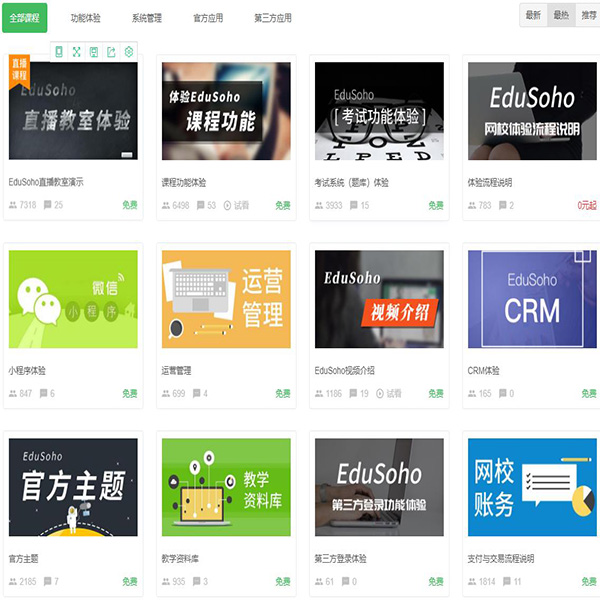Viewport: 600px width, 600px height.
Task: Open the EduSoho直播教室演示 course title
Action: pyautogui.click(x=46, y=182)
